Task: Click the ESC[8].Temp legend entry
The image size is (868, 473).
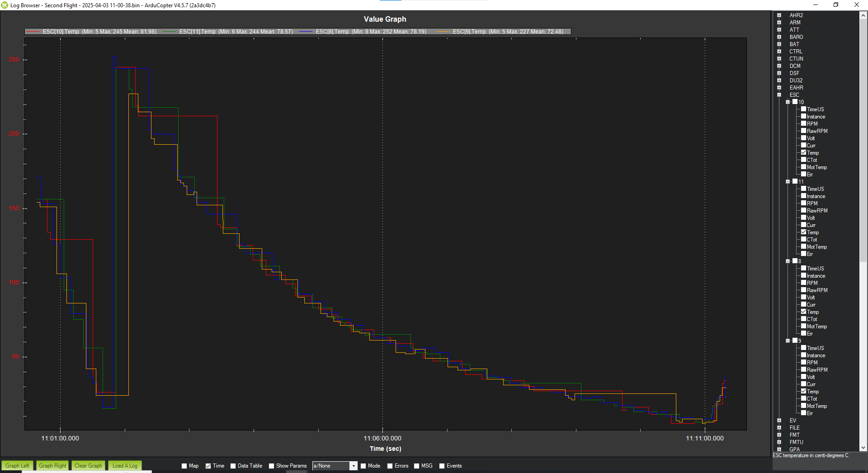Action: [x=363, y=32]
